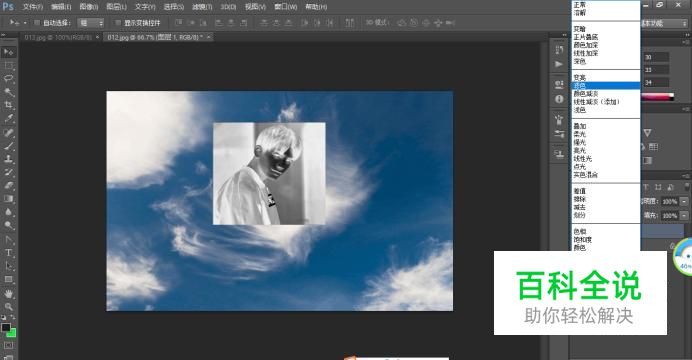This screenshot has width=692, height=360.
Task: Click the Ps application logo
Action: pyautogui.click(x=8, y=6)
